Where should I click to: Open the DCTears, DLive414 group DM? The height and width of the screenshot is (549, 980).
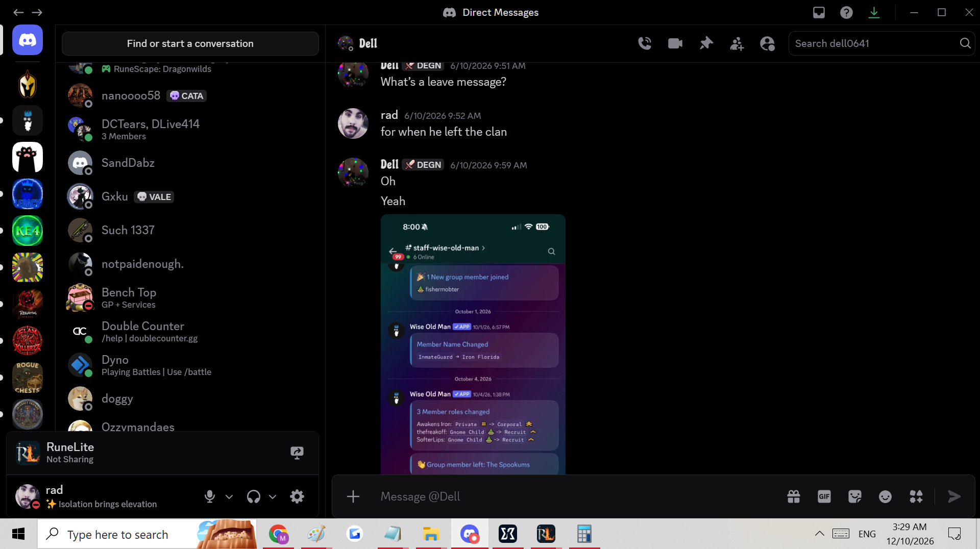pos(190,129)
